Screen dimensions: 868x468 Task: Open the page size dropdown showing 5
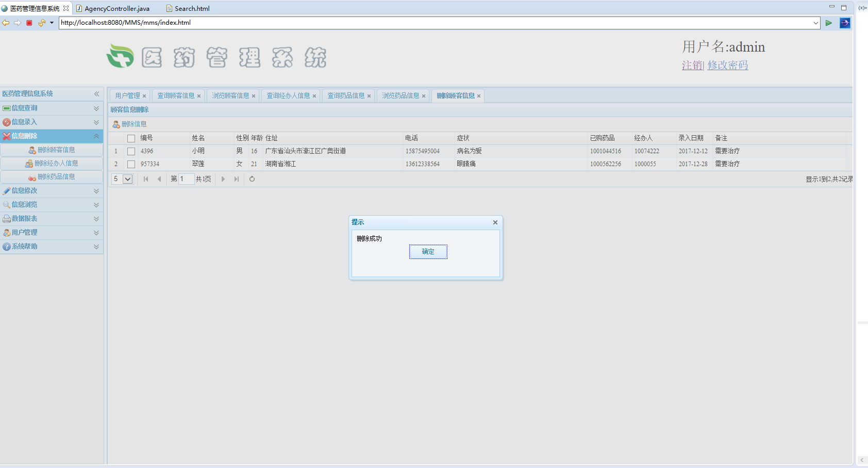[127, 179]
